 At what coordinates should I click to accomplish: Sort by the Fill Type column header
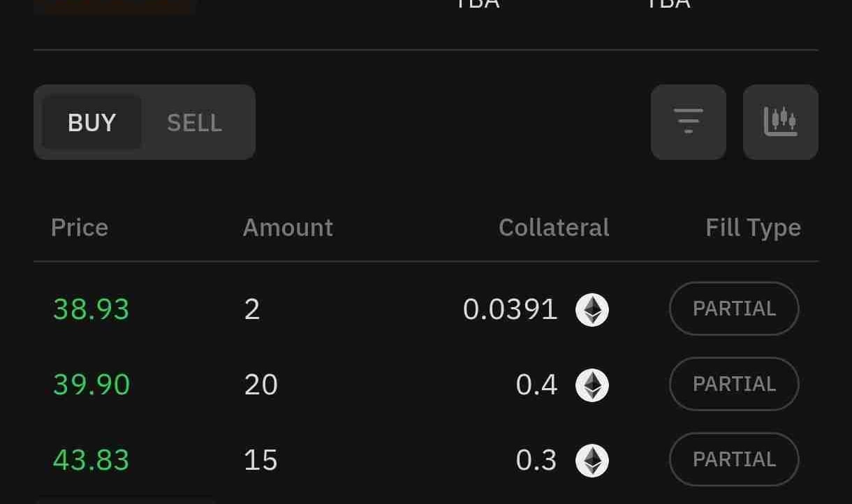753,228
